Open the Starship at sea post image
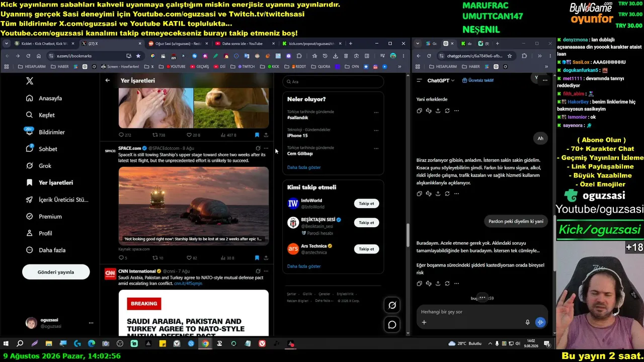 pyautogui.click(x=194, y=206)
